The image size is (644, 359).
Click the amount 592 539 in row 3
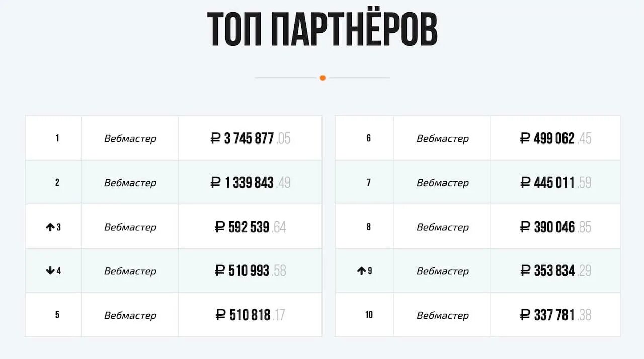coord(249,227)
